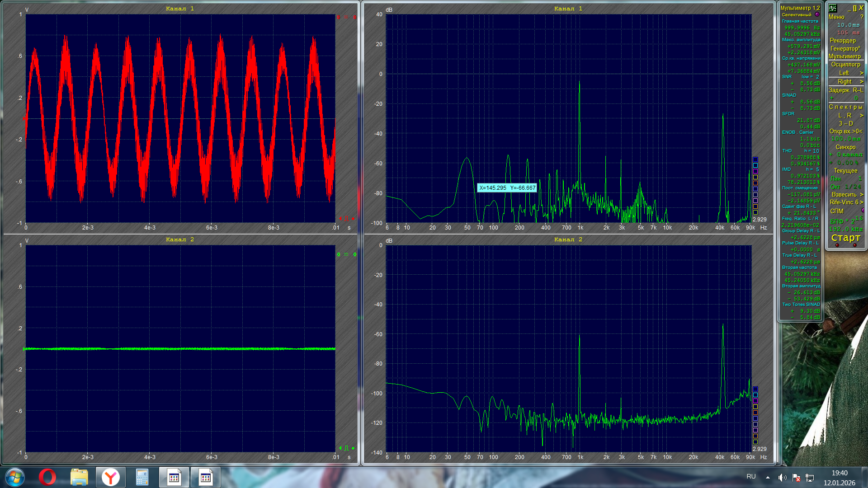Click the volume speaker tray icon

(782, 477)
